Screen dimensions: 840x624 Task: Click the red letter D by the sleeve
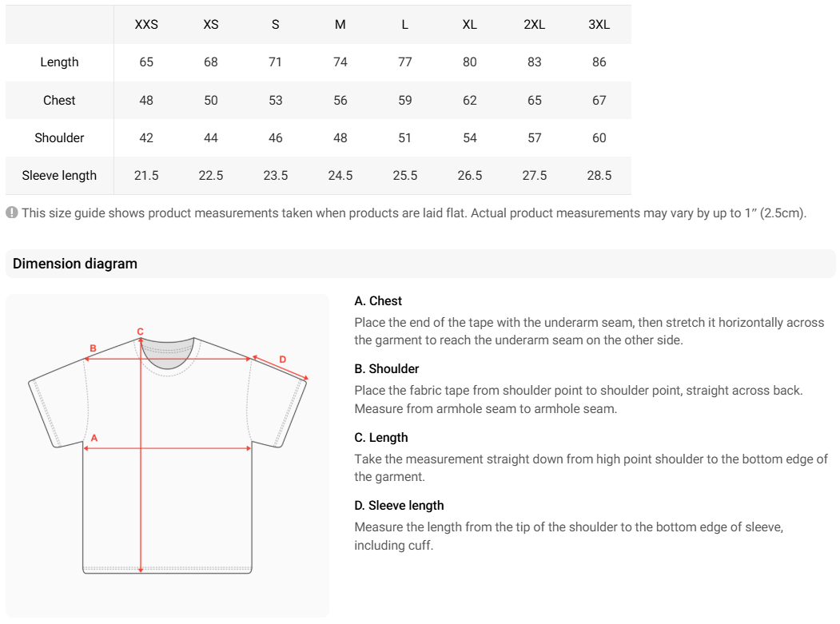[x=282, y=360]
